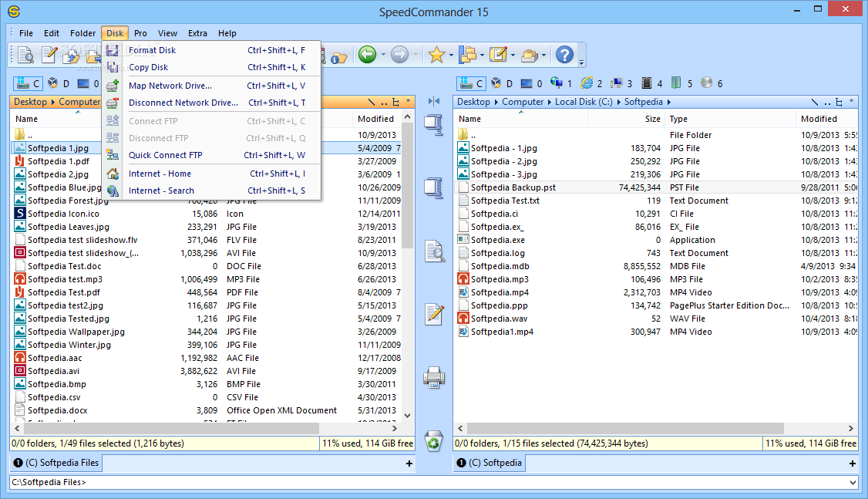Image resolution: width=868 pixels, height=499 pixels.
Task: Open help with the question mark icon
Action: pyautogui.click(x=564, y=54)
